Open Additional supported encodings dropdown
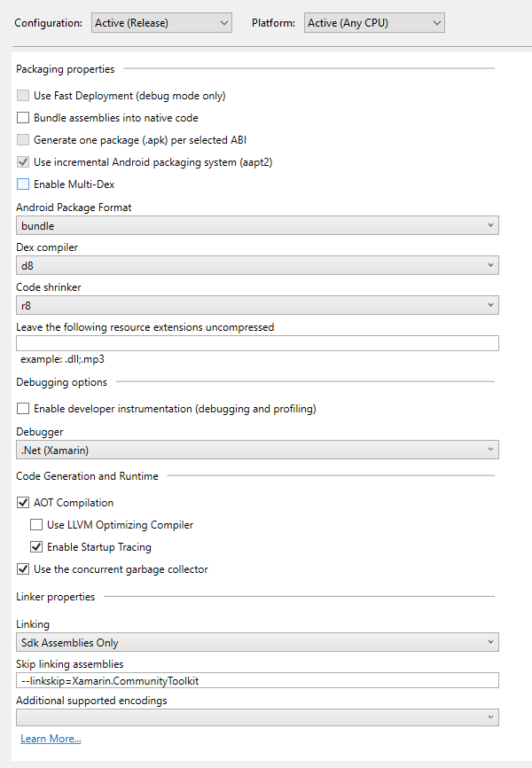 coord(257,717)
